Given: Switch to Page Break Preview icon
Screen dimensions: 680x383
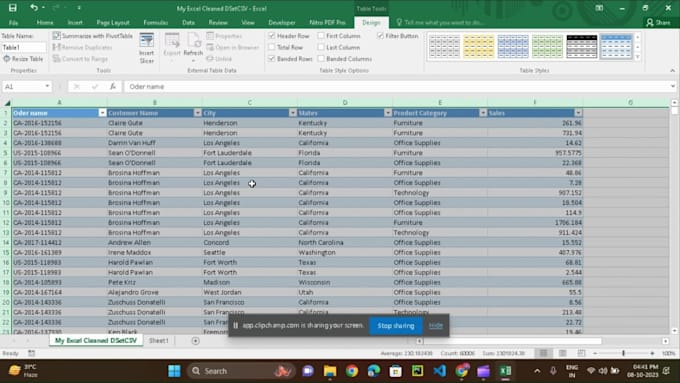Looking at the screenshot, I should [581, 354].
